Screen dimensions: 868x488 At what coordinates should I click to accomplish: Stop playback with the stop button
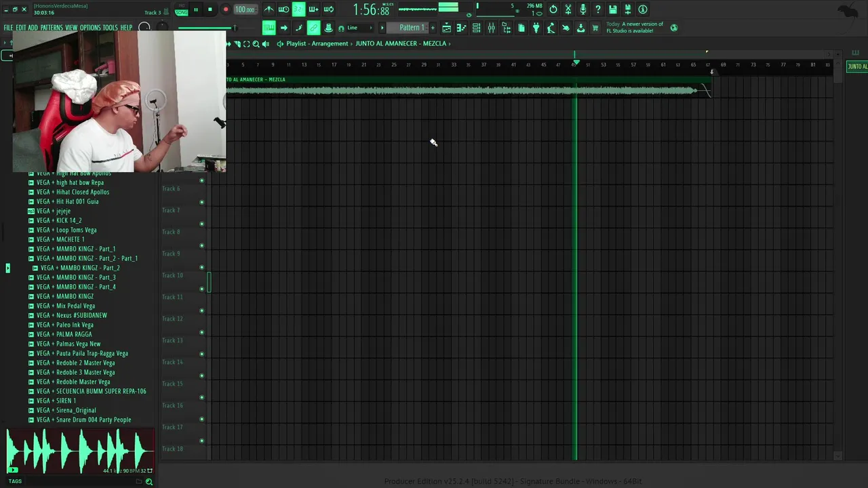coord(210,9)
